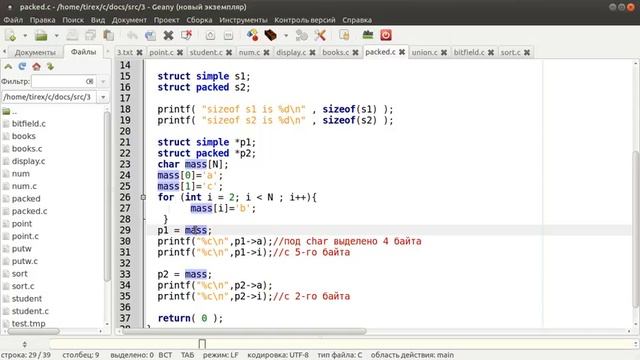Open the Справка menu
The height and width of the screenshot is (360, 640).
[357, 20]
